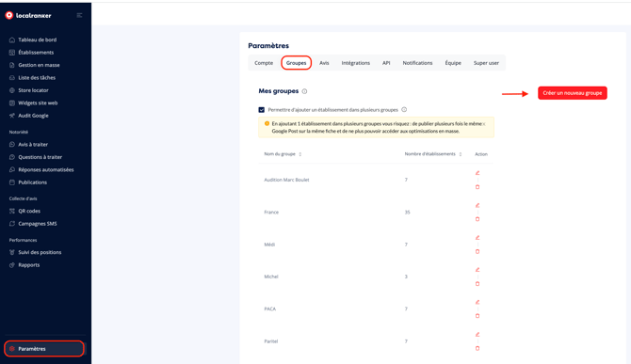Delete the PACA group
The height and width of the screenshot is (364, 631).
tap(477, 316)
